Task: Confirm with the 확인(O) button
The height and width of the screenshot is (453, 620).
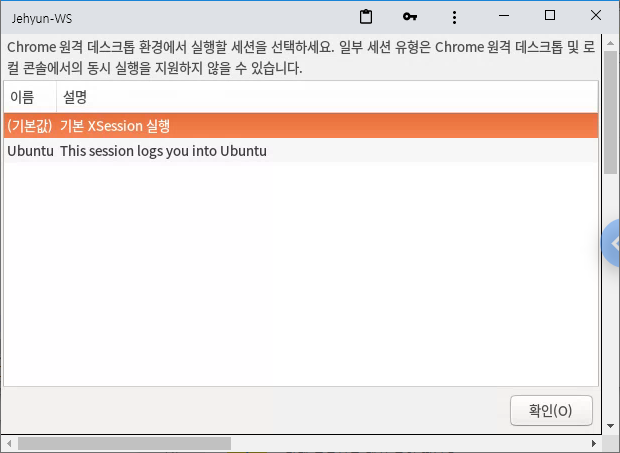Action: [551, 410]
